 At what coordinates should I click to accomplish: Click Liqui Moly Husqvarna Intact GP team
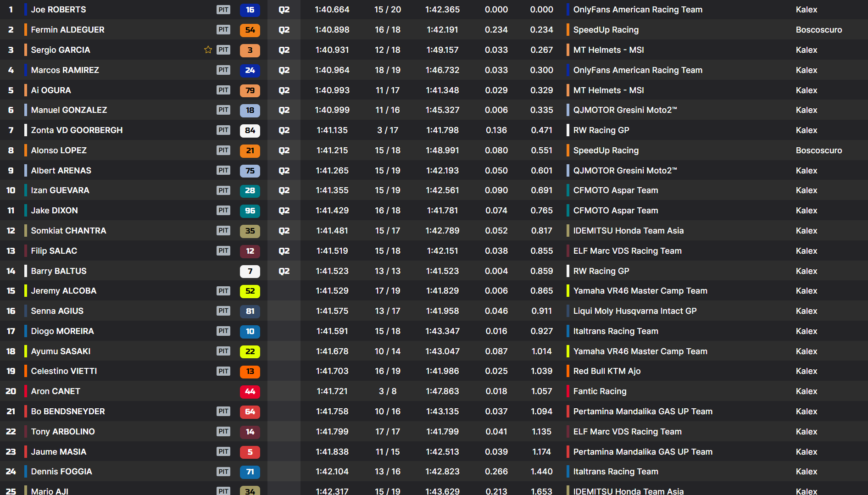634,311
